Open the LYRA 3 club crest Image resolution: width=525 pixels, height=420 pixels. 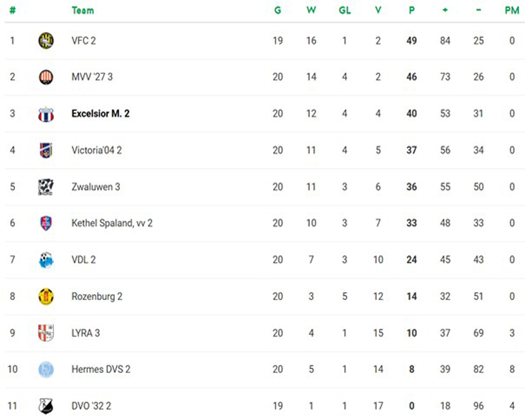(x=46, y=333)
